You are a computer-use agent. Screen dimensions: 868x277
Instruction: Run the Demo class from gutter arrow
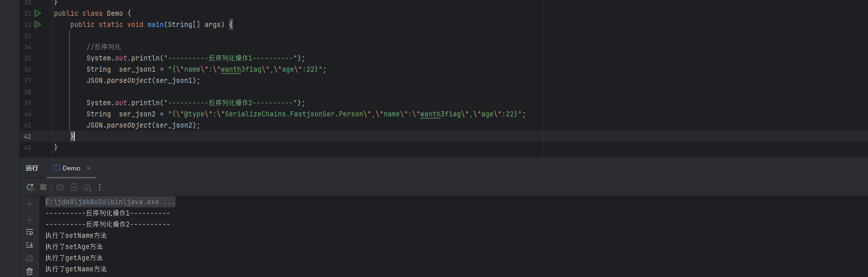tap(38, 13)
